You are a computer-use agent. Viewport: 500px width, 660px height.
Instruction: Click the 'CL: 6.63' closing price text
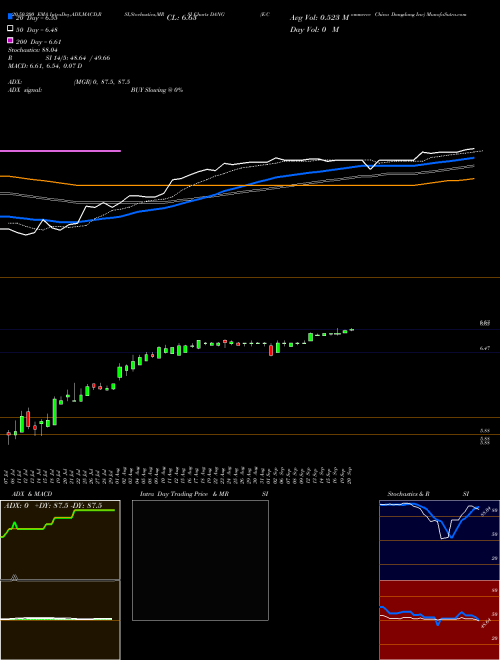point(181,18)
